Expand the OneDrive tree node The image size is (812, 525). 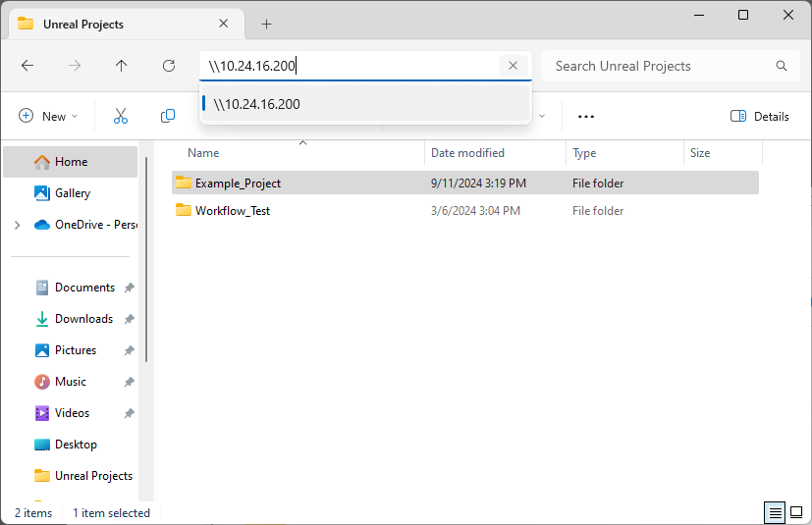pos(17,225)
